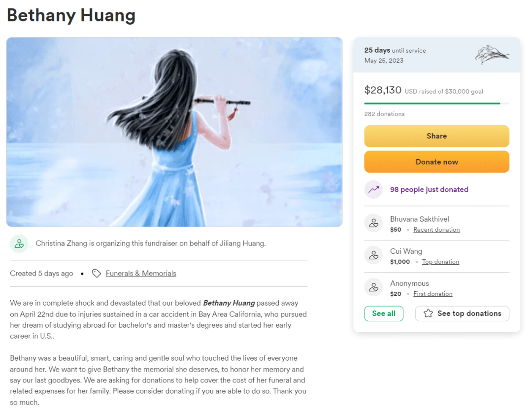Click See top donations button
The image size is (532, 414).
(462, 313)
